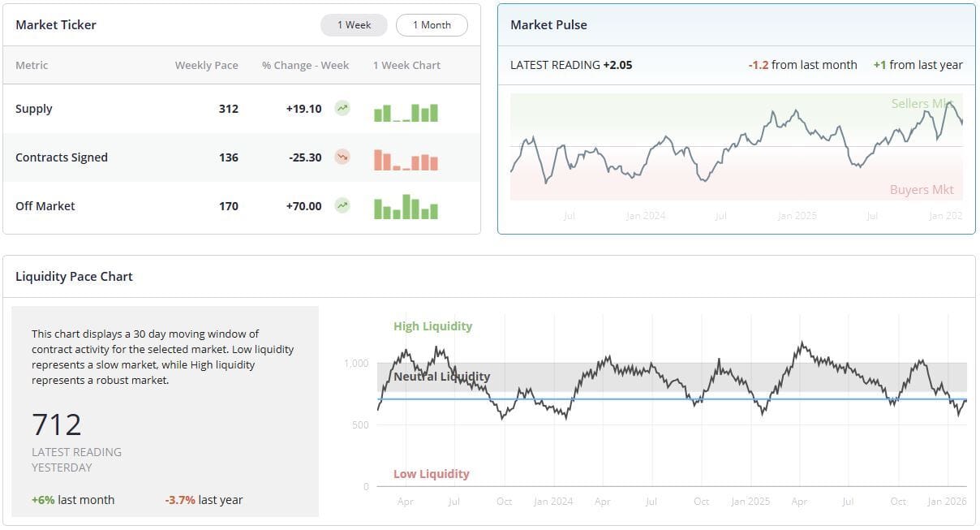Select the Off Market row
Image resolution: width=980 pixels, height=530 pixels.
coord(242,206)
